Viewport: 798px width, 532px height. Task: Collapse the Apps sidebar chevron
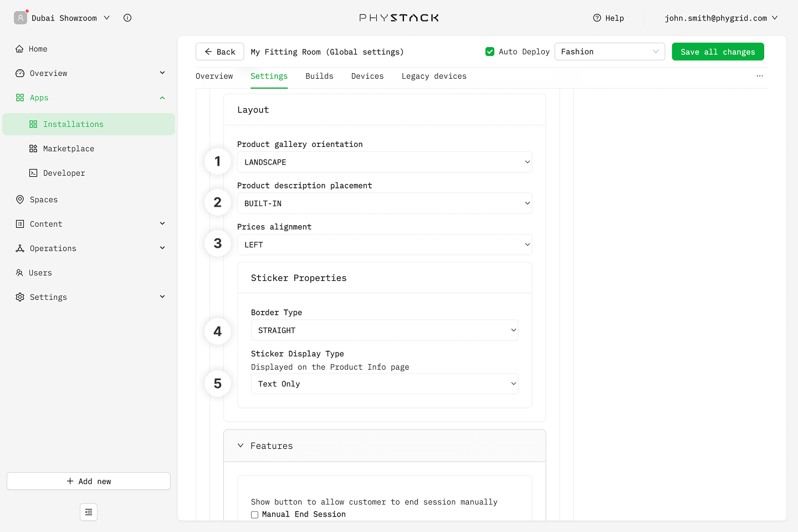162,98
